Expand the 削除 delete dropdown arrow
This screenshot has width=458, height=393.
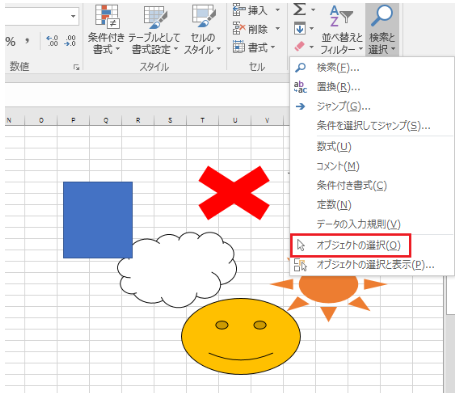tap(277, 29)
